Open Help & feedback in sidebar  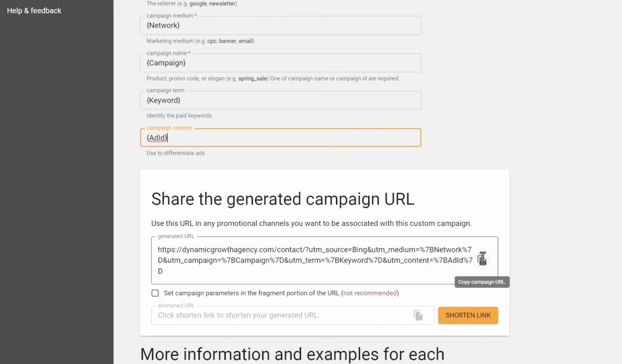pyautogui.click(x=34, y=11)
